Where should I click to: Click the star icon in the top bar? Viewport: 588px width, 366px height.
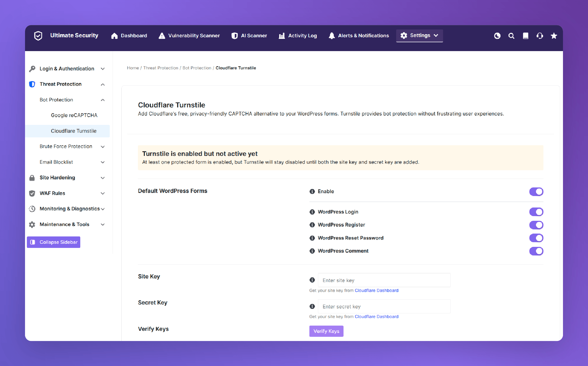click(554, 36)
